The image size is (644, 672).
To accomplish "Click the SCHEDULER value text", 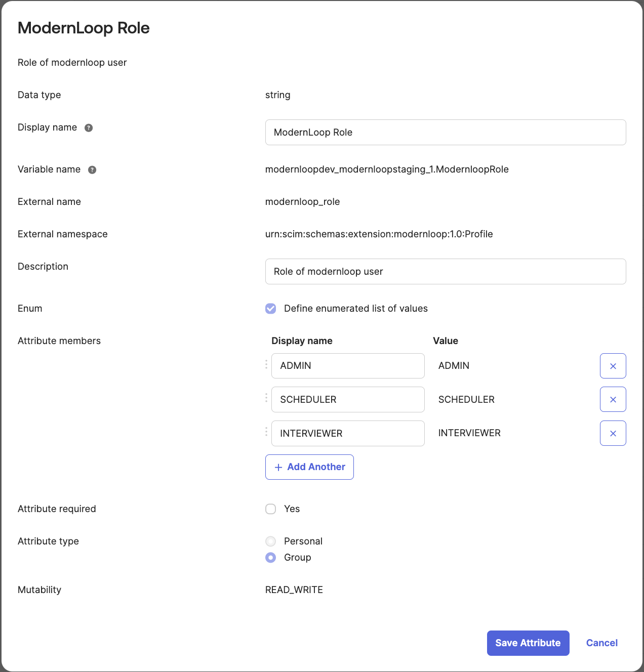I will (x=466, y=400).
